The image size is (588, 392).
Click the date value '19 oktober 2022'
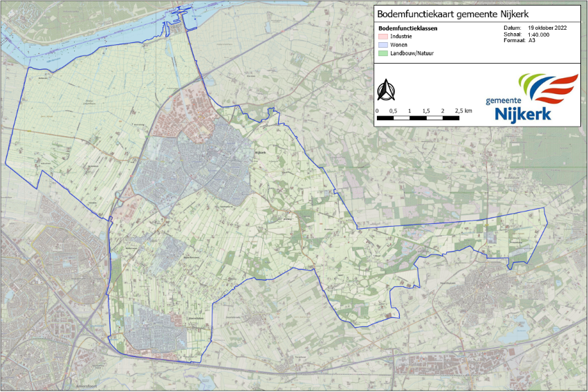547,28
